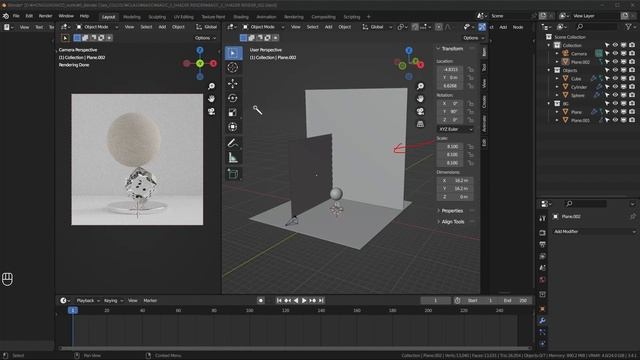Viewport: 640px width, 360px height.
Task: Open Add menu in main viewport header
Action: click(x=328, y=27)
